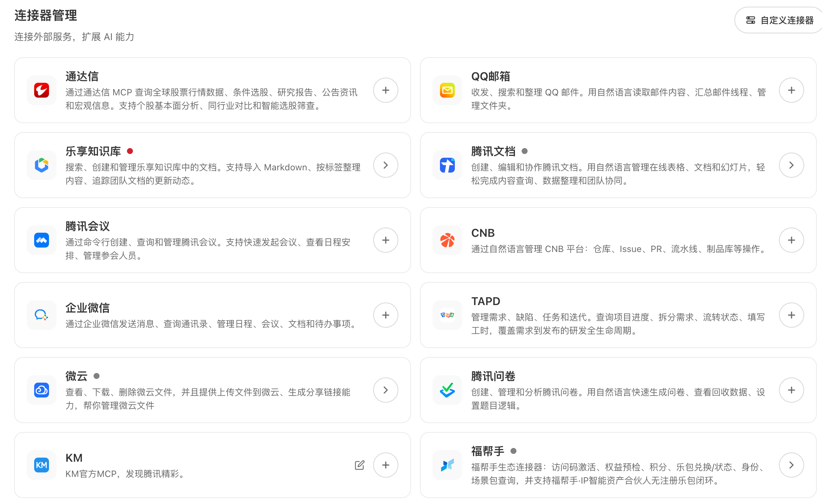Click the 通达信 red app icon
This screenshot has width=822, height=504.
coord(42,90)
